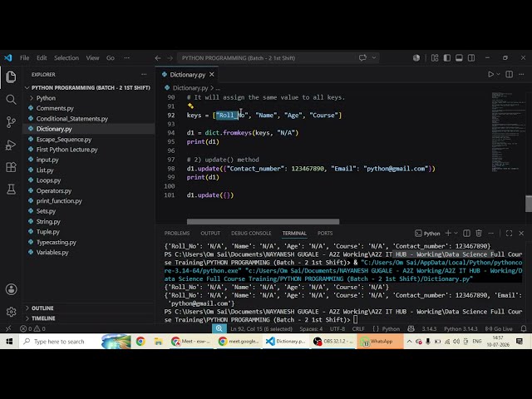Open Customize Layout icon in title bar

click(435, 58)
